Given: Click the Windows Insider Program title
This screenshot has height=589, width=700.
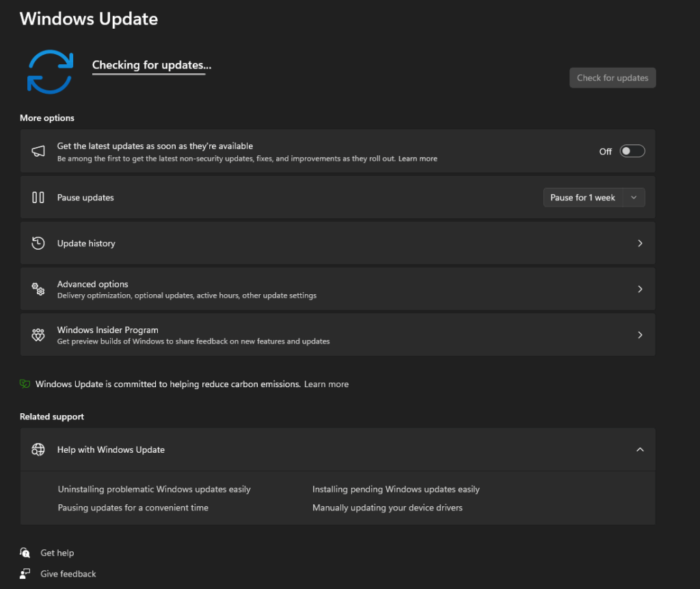Looking at the screenshot, I should pyautogui.click(x=107, y=330).
